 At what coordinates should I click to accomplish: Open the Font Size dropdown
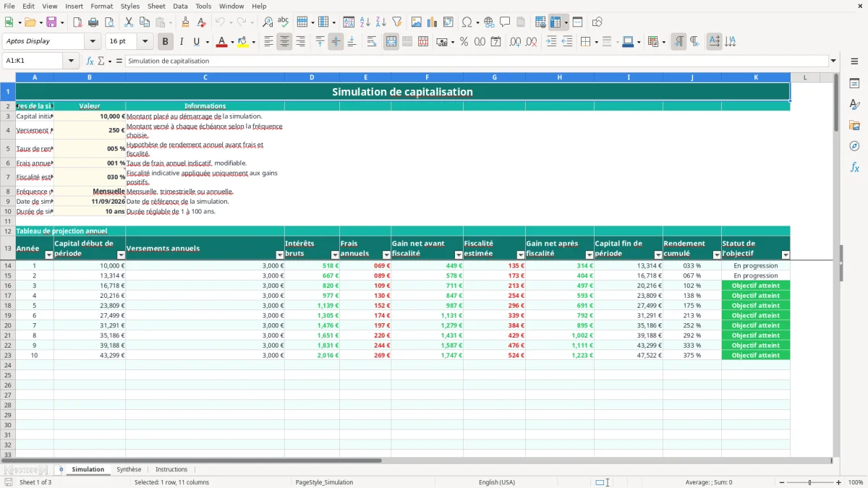click(145, 41)
